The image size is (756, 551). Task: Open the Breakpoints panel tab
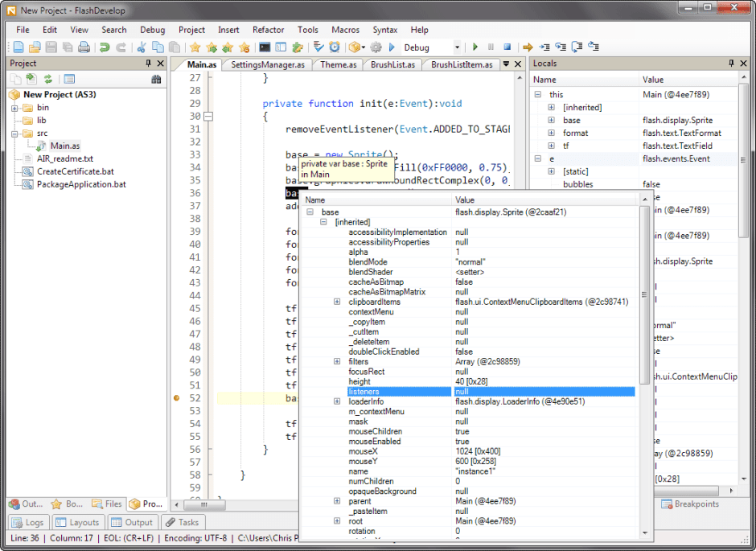pyautogui.click(x=690, y=504)
